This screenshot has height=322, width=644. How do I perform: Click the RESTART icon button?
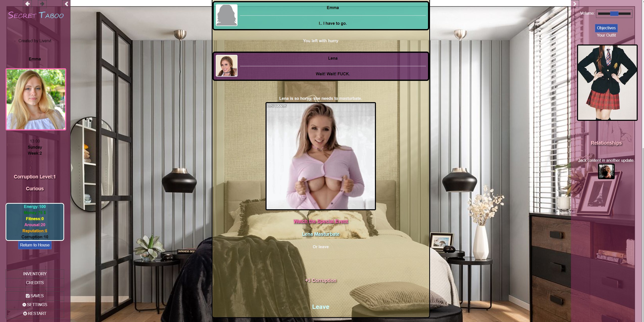(26, 313)
